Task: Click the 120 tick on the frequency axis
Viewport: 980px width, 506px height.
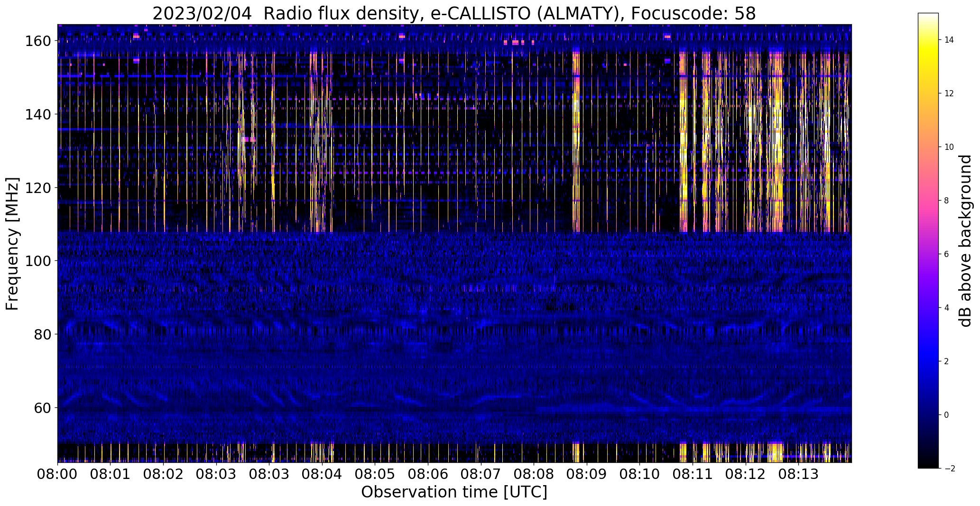Action: (x=38, y=188)
